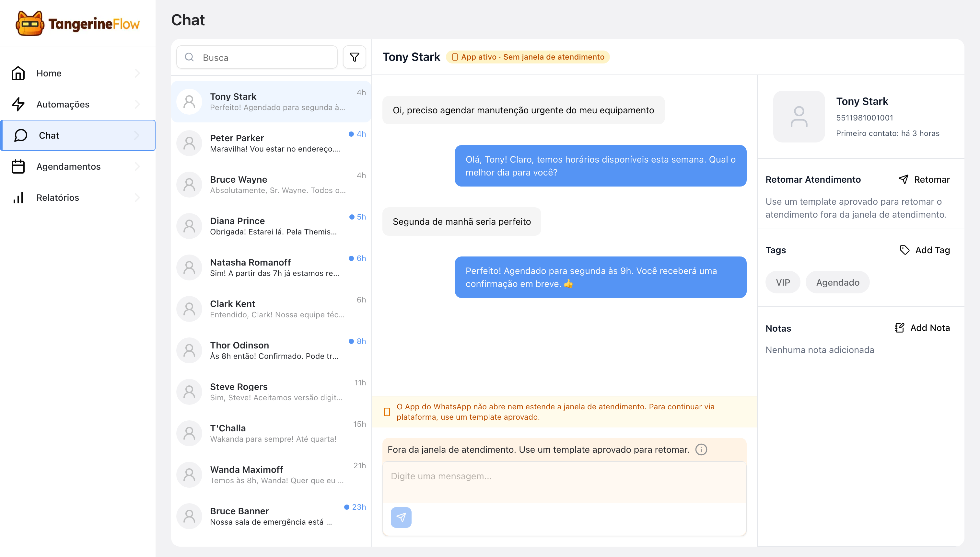Viewport: 980px width, 557px height.
Task: Click the Relatórios bar chart icon
Action: (18, 198)
